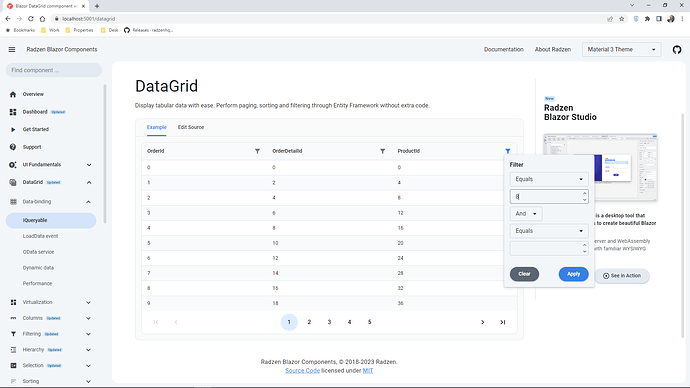The width and height of the screenshot is (690, 388).
Task: Click the Radzen Blazor Studio thumbnail
Action: (x=600, y=167)
